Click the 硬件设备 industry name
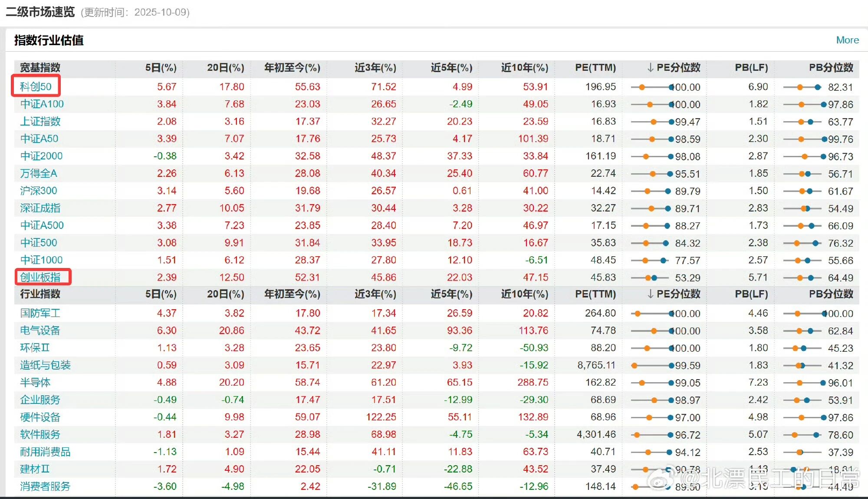The width and height of the screenshot is (868, 499). [x=40, y=417]
